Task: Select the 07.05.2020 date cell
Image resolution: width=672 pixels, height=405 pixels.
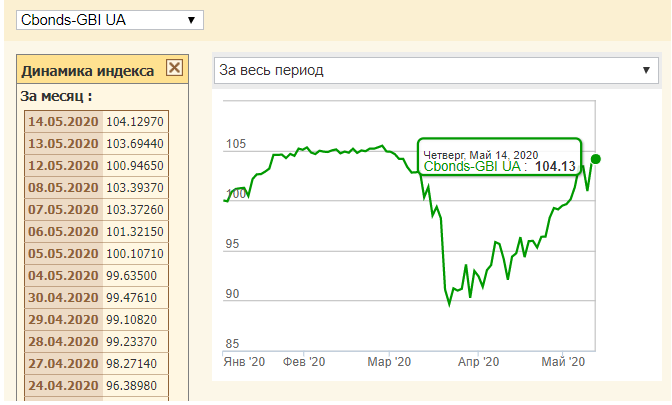Action: 63,210
